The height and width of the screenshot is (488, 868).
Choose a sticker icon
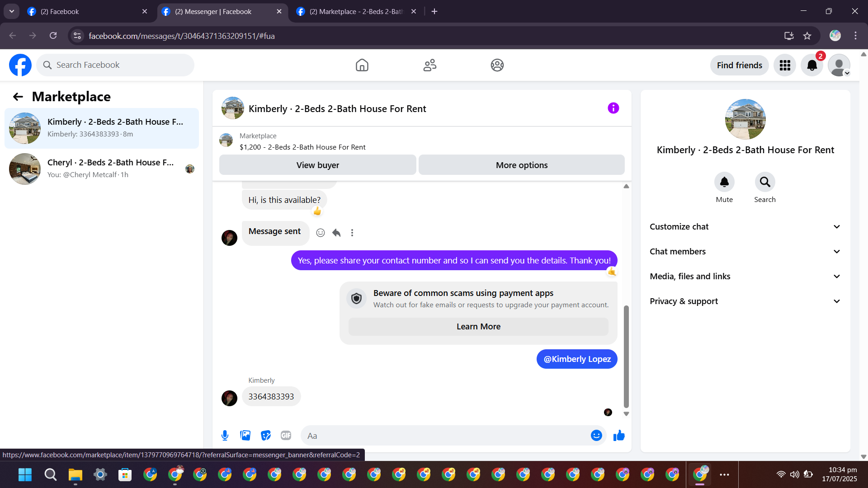pos(266,436)
